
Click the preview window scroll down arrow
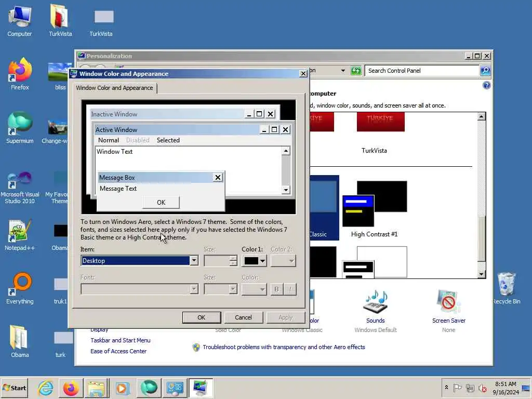(286, 190)
